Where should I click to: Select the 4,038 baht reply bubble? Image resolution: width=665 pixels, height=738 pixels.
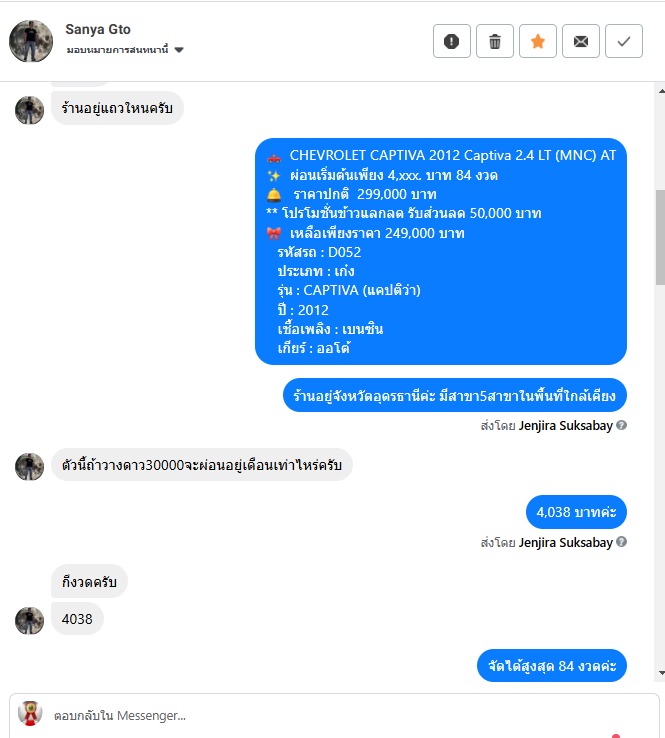(x=576, y=512)
